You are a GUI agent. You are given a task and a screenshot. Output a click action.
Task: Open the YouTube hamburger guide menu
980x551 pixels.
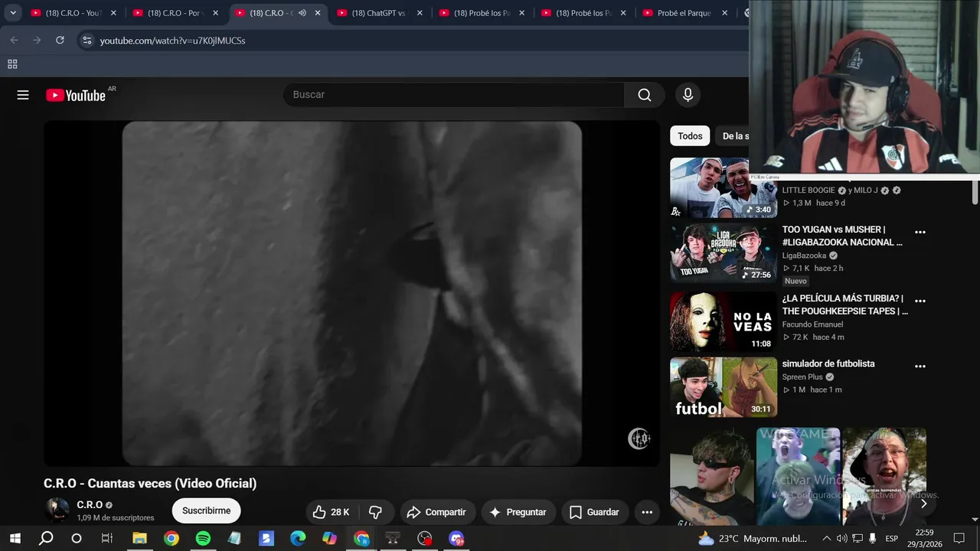tap(23, 95)
